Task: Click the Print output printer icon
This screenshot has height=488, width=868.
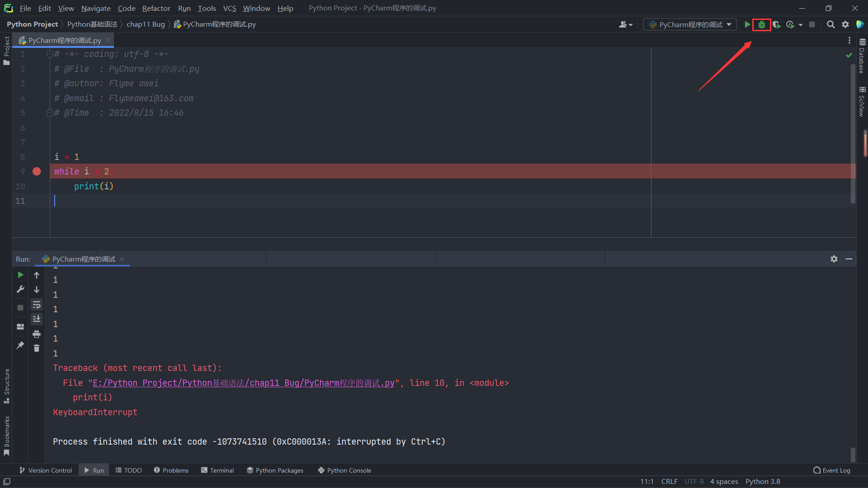Action: 37,334
